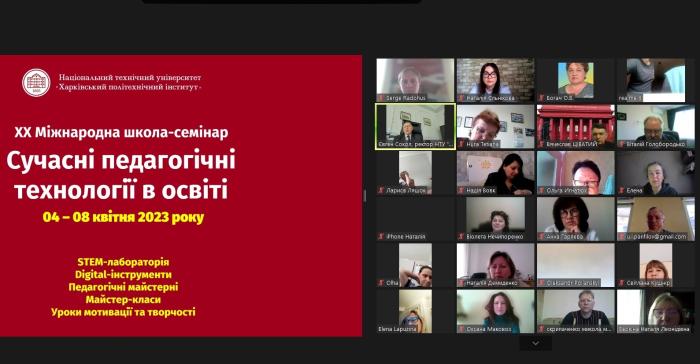Image resolution: width=700 pixels, height=364 pixels.
Task: Show next gallery page with down chevron
Action: [x=535, y=343]
